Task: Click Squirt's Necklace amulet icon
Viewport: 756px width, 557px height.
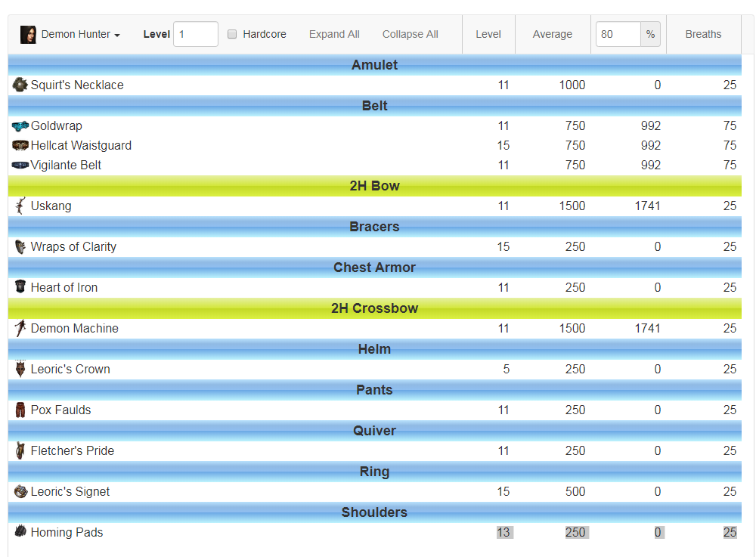Action: [x=20, y=85]
